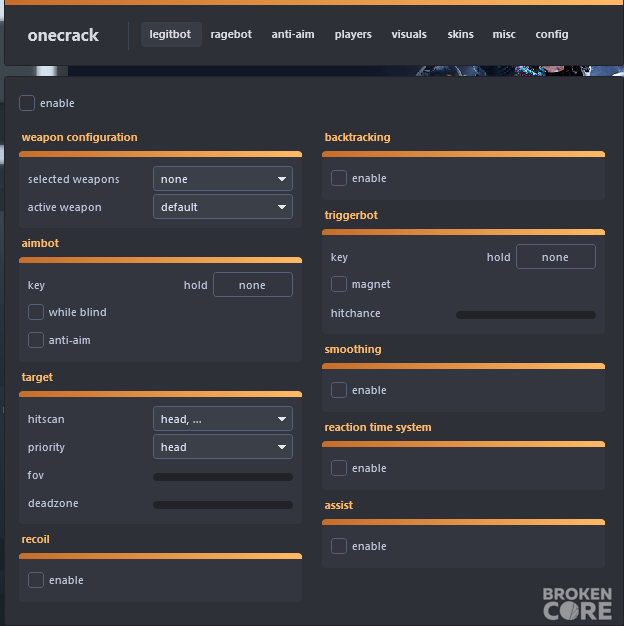The image size is (624, 626).
Task: Check the aimbot anti-aim checkbox
Action: point(36,340)
